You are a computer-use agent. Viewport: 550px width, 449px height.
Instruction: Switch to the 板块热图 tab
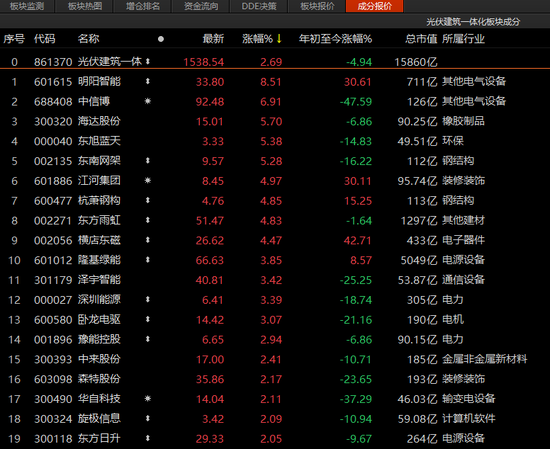tap(84, 6)
